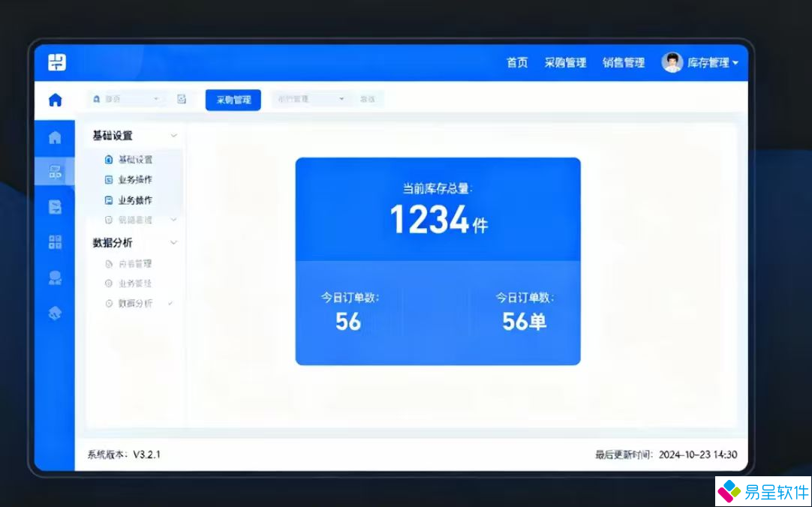Open the greyed dropdown right of the 采购管理 button
Viewport: 812px width, 507px height.
point(310,99)
